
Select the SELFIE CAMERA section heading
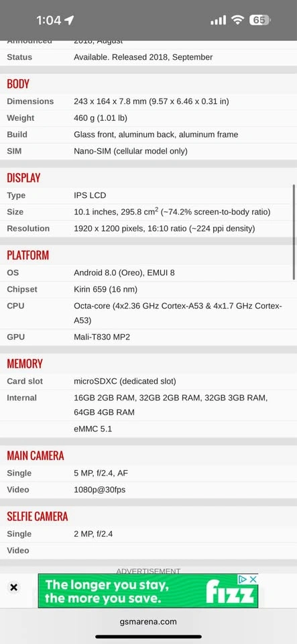(38, 517)
